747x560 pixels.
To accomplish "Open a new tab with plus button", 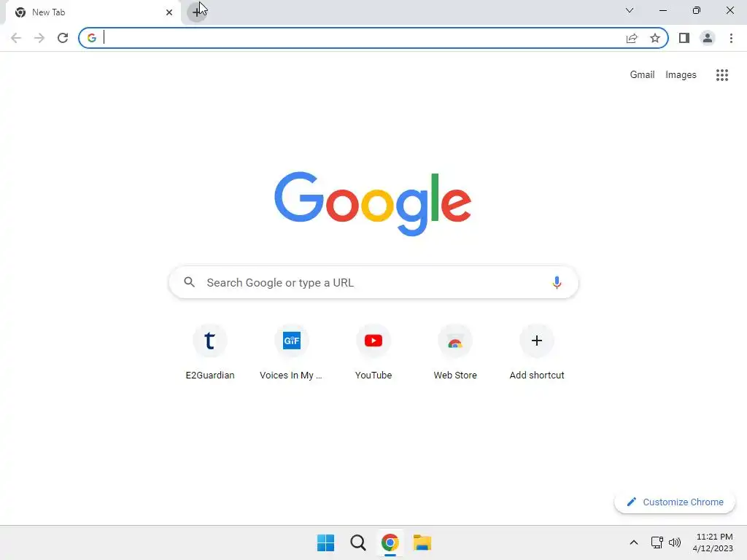I will [196, 12].
